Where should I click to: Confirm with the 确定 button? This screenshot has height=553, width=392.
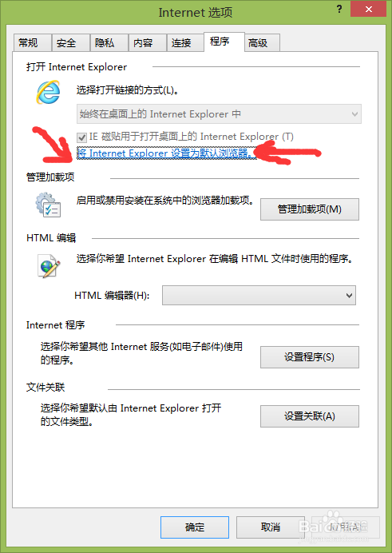195,527
